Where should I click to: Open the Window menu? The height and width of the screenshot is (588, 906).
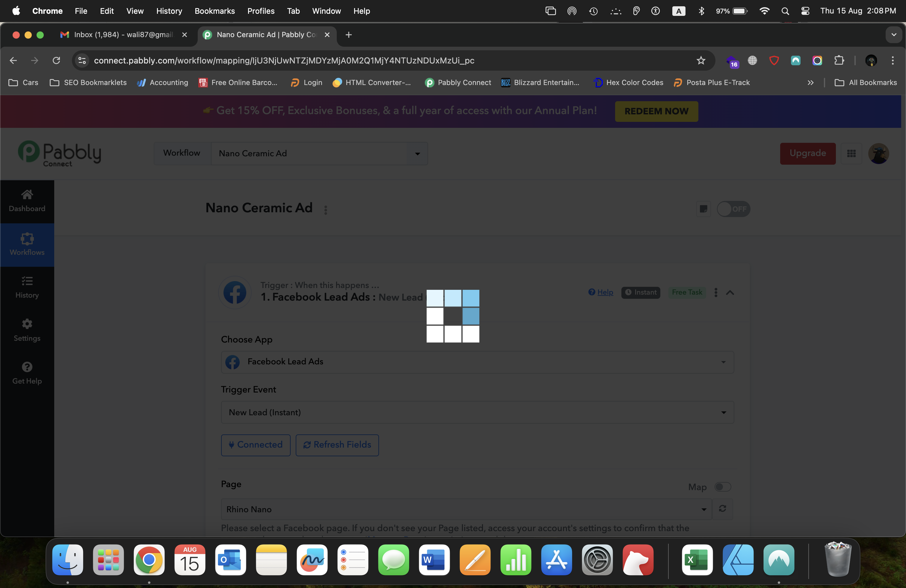point(326,11)
